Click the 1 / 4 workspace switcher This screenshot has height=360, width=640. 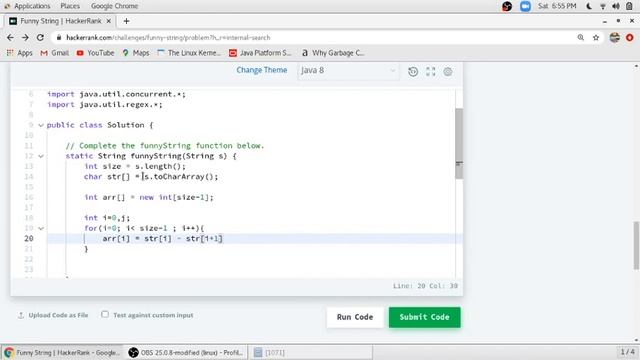(x=627, y=352)
